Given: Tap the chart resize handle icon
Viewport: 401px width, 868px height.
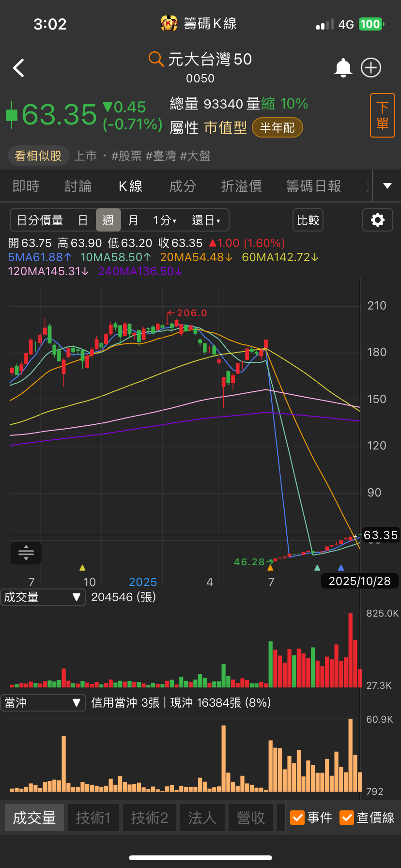Looking at the screenshot, I should point(26,553).
